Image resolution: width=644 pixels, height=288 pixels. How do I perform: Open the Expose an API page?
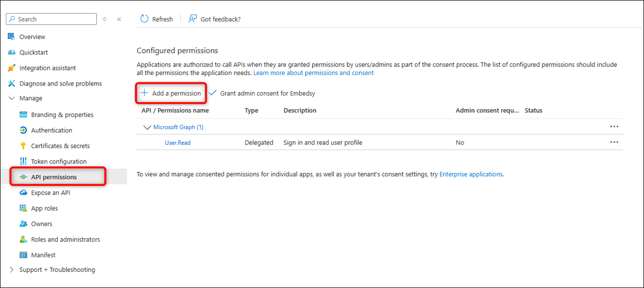[51, 193]
